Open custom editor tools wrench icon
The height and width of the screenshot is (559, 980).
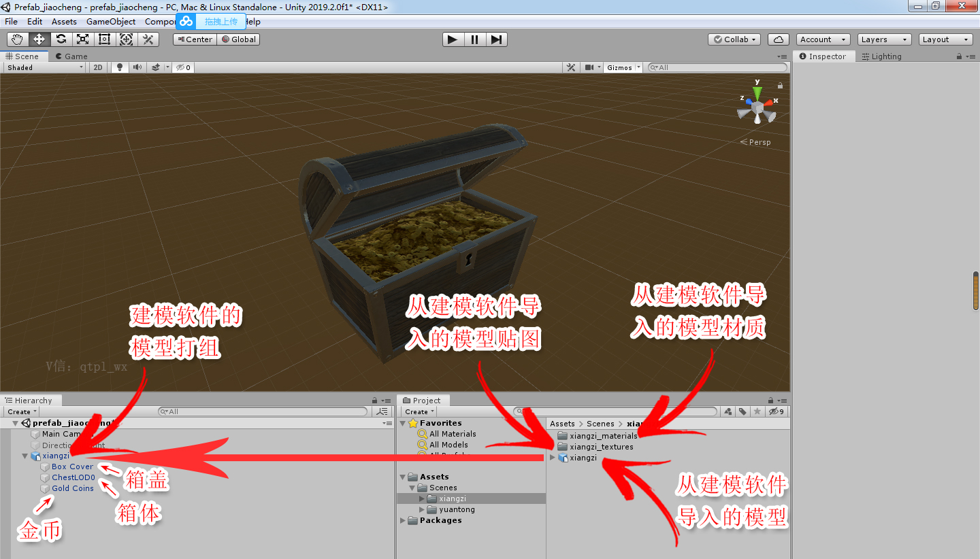point(148,39)
